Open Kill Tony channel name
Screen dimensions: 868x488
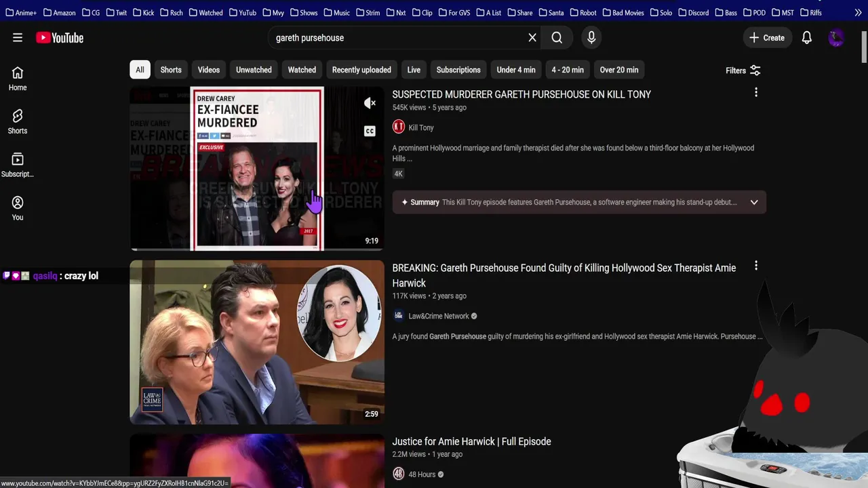click(421, 127)
